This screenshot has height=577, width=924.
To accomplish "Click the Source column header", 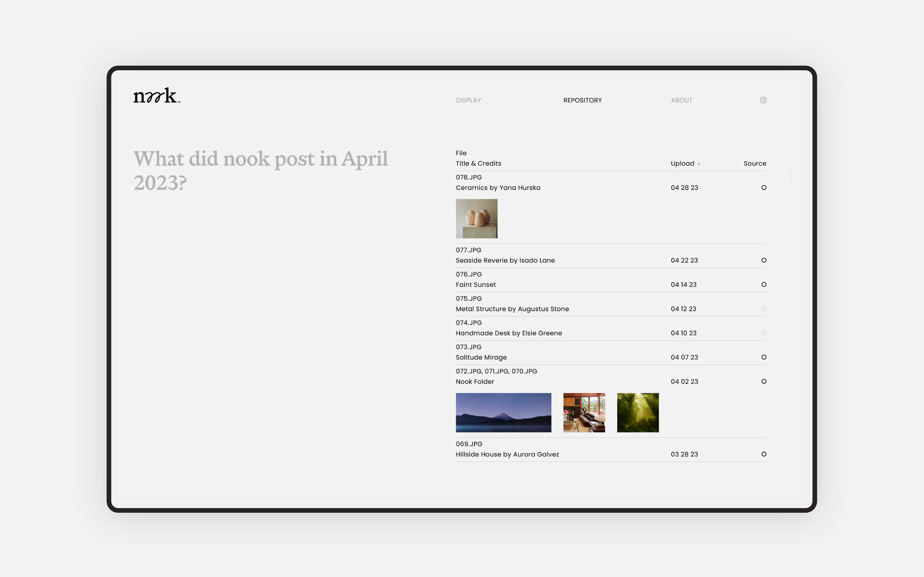I will pos(755,163).
